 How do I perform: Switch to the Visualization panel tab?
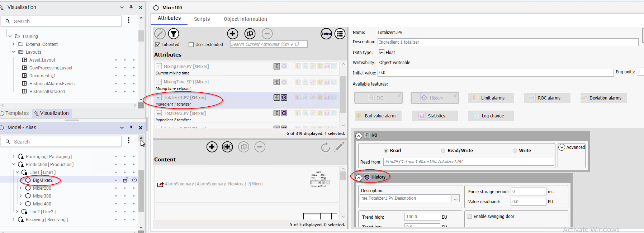[x=51, y=113]
